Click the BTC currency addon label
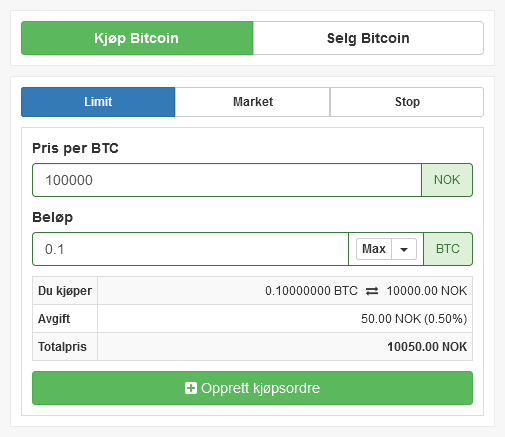The width and height of the screenshot is (505, 437). [x=448, y=249]
